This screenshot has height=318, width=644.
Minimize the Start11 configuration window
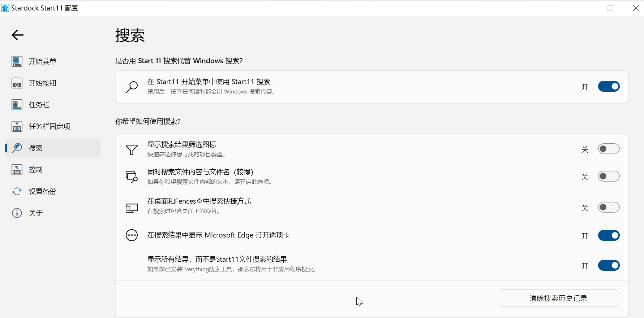(585, 8)
